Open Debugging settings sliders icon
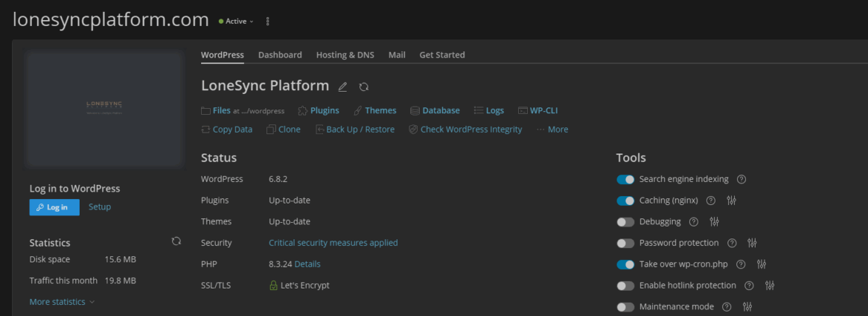This screenshot has width=868, height=316. [714, 222]
